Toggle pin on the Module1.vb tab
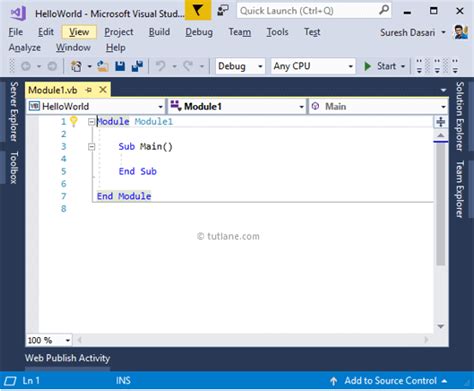This screenshot has height=391, width=474. [89, 90]
